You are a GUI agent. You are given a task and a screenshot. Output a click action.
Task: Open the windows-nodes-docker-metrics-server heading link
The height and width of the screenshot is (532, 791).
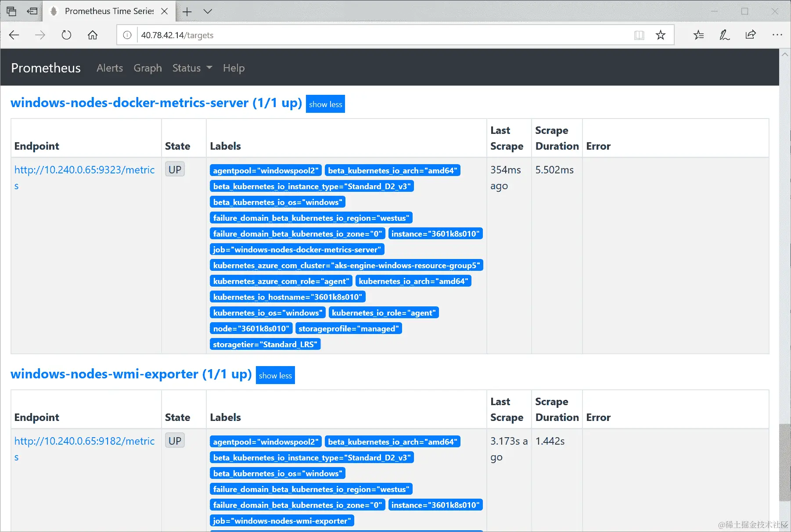coord(156,103)
